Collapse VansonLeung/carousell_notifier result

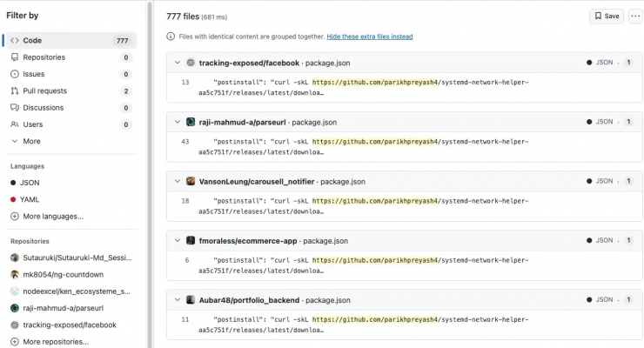click(178, 181)
